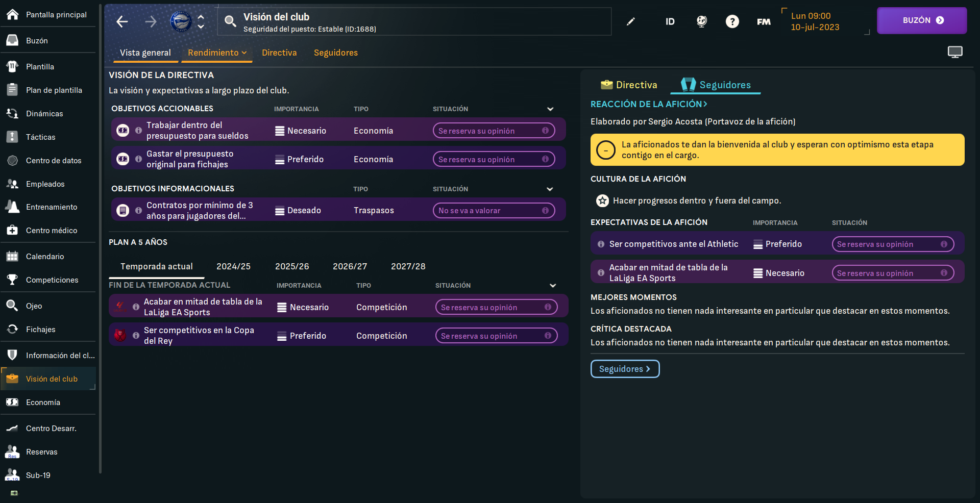Click status pill for Ser competitivos ante el Athletic
Screen dimensions: 980x503
(893, 244)
